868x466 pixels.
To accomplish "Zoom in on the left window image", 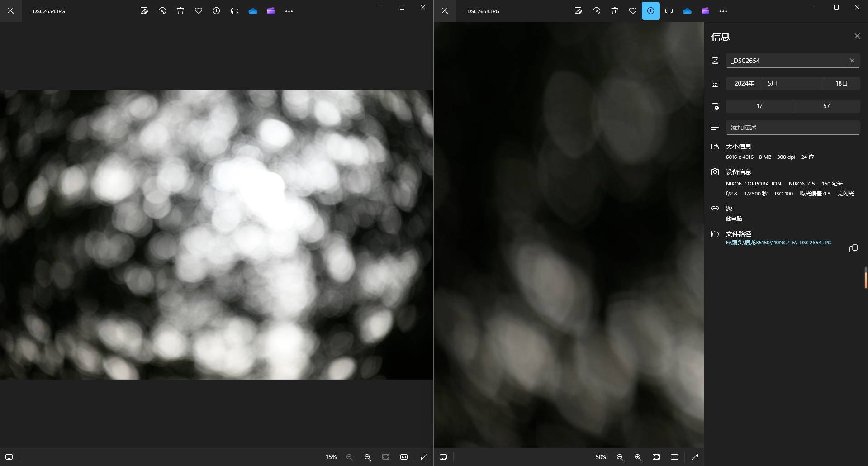I will [x=368, y=457].
